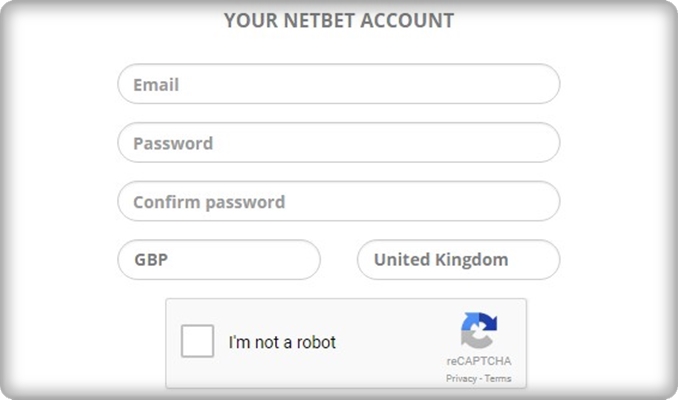Click the I'm not a robot label text
The height and width of the screenshot is (400, 678).
click(x=282, y=342)
